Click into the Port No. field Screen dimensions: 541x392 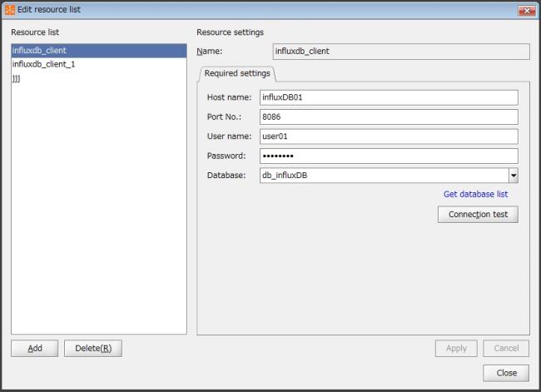pyautogui.click(x=389, y=117)
